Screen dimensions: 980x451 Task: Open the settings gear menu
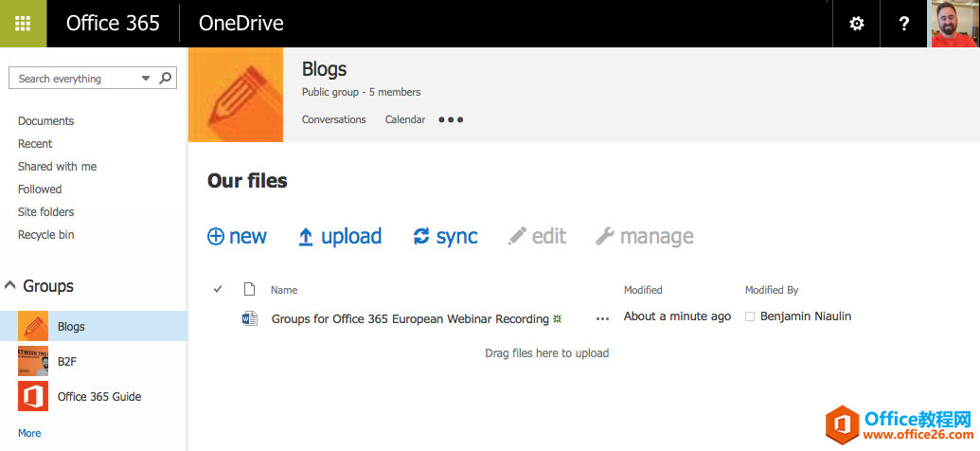pos(856,24)
